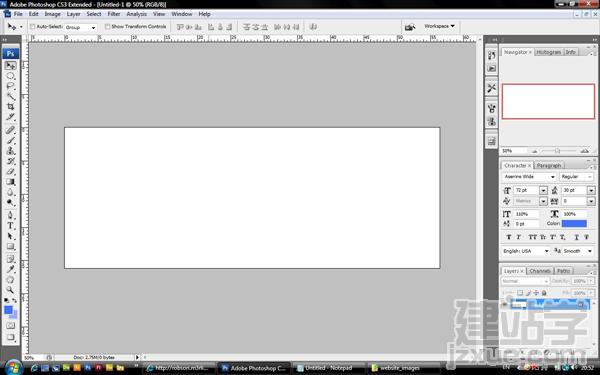Open the Workspace button menu

[439, 26]
